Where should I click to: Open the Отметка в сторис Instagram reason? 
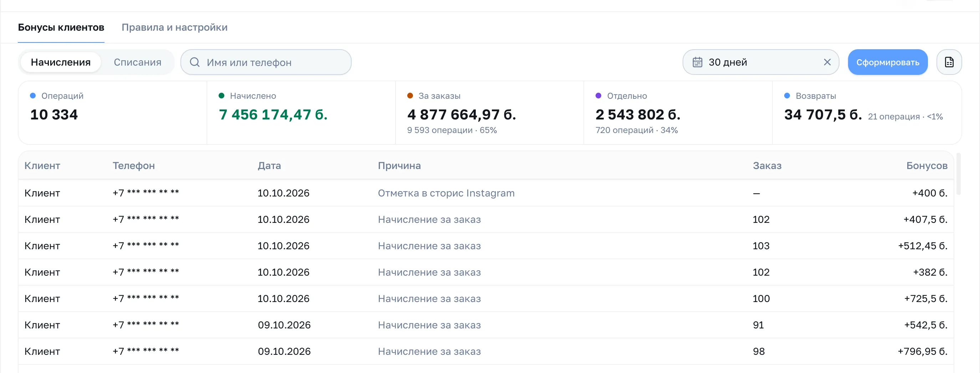click(x=446, y=193)
